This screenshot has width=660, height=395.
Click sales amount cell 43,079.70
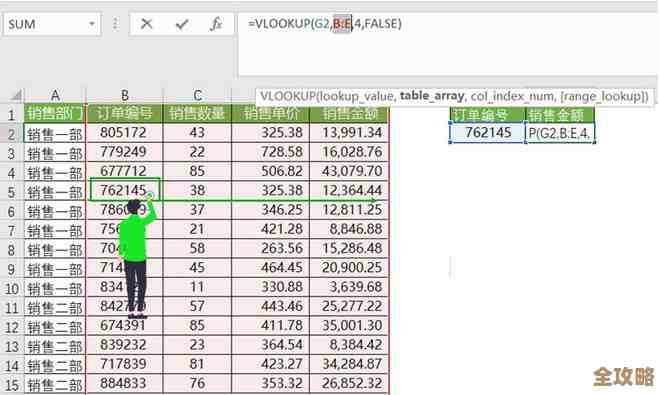tap(349, 171)
